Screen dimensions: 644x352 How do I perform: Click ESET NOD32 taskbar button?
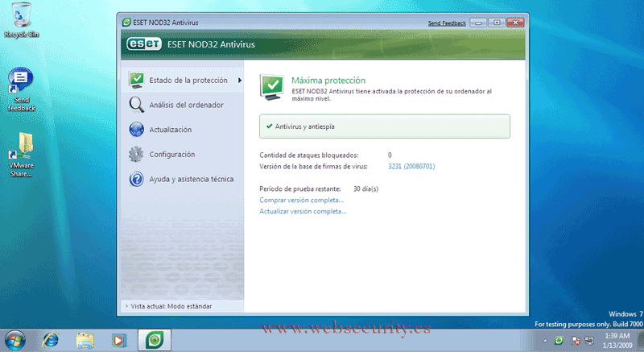(155, 340)
